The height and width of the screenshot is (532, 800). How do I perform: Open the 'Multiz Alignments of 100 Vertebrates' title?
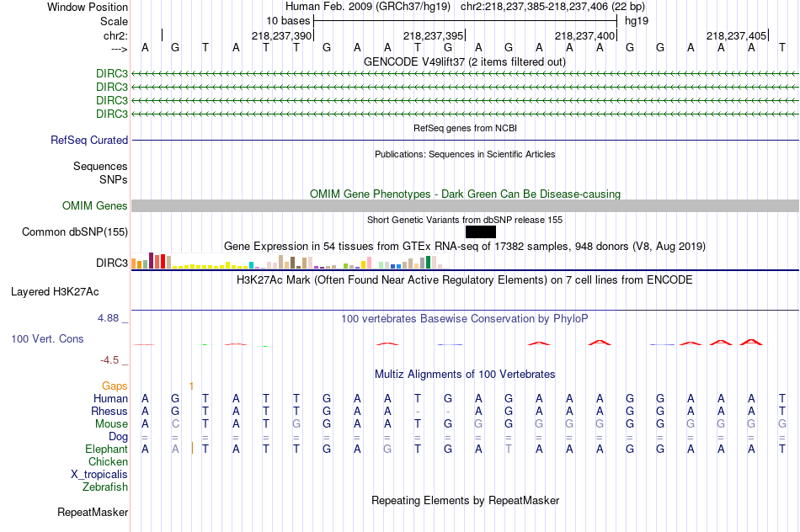[465, 375]
